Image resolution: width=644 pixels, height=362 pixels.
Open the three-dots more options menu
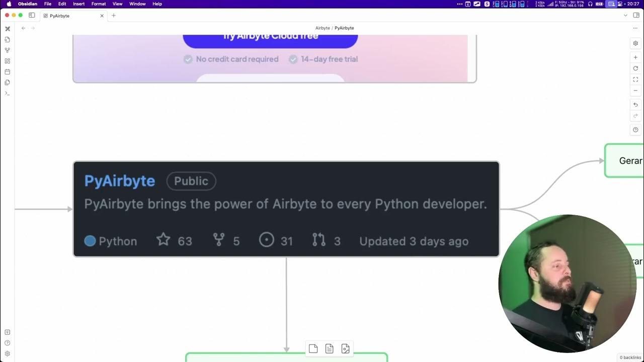[635, 28]
